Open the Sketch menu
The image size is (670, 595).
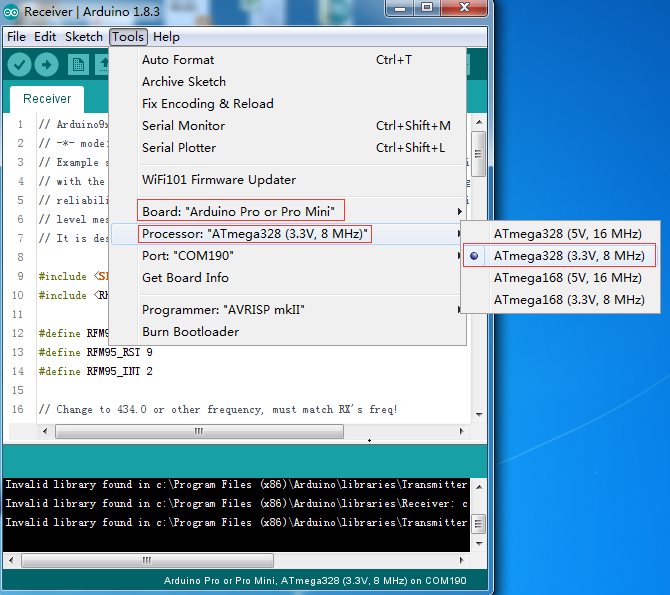coord(84,37)
